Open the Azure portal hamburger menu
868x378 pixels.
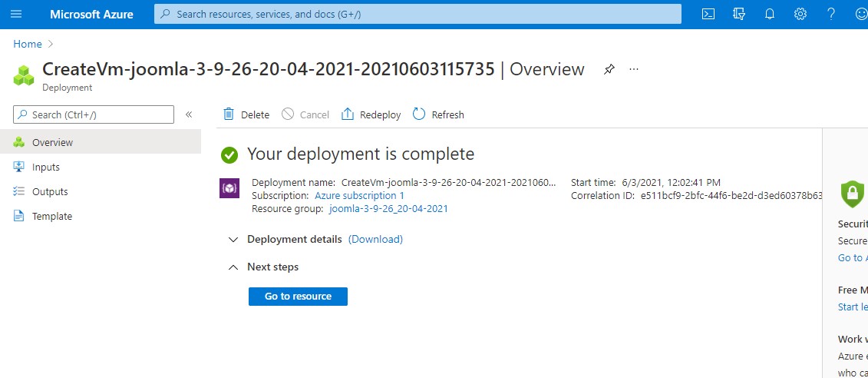click(16, 15)
